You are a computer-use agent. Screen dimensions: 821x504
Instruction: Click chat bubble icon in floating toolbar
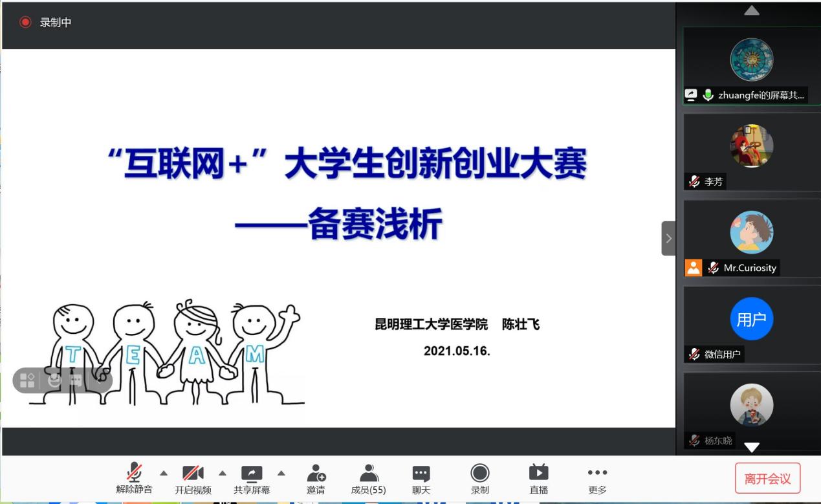(76, 380)
